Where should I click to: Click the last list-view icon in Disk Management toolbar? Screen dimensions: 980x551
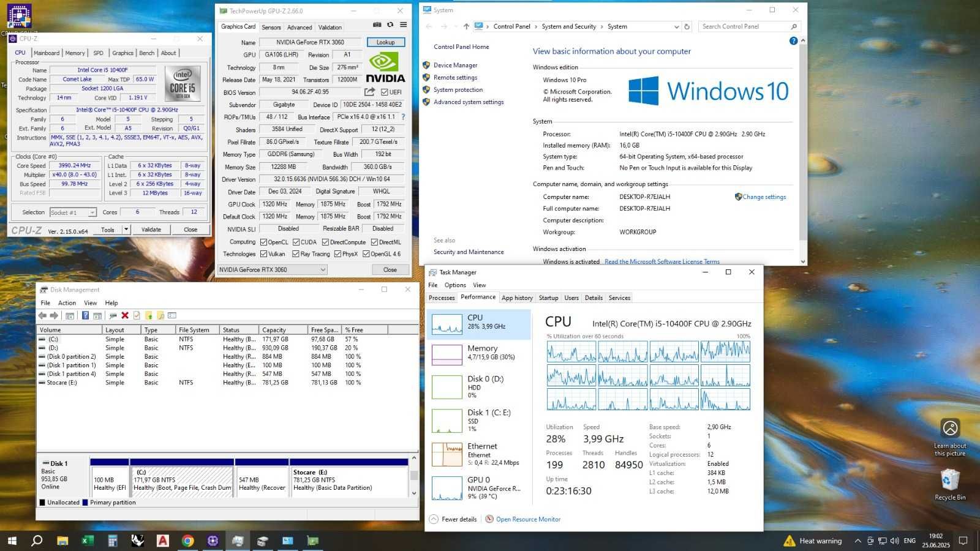tap(172, 316)
